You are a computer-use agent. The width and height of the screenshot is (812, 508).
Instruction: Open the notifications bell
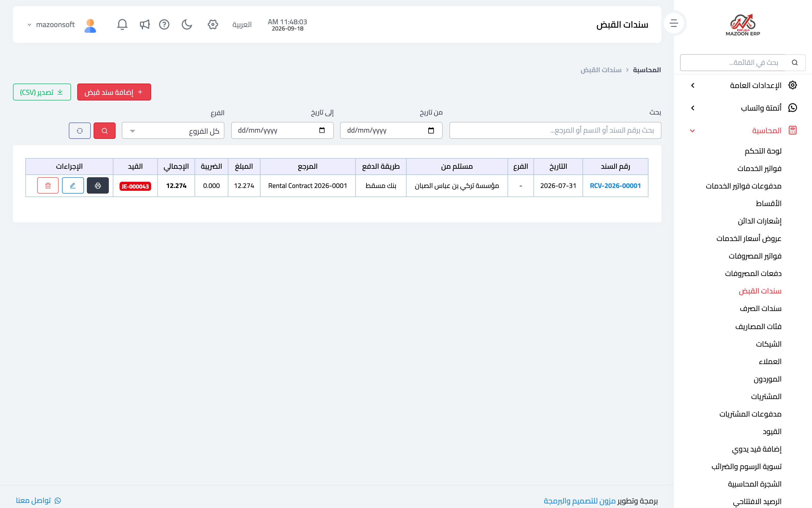(x=122, y=25)
